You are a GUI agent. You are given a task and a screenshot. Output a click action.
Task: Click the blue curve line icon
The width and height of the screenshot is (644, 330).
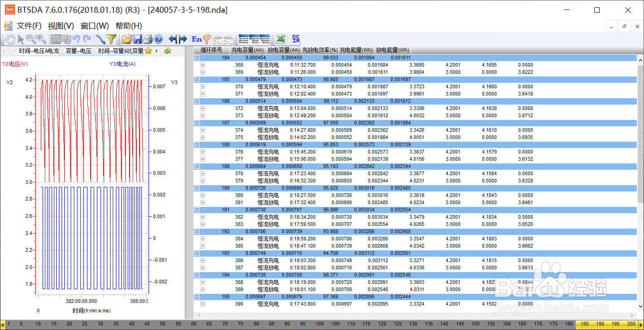(100, 39)
